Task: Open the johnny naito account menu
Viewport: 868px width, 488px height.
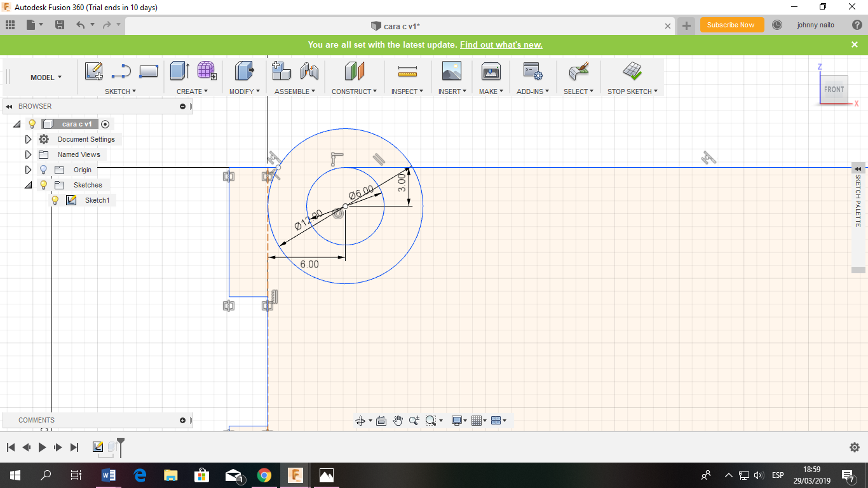Action: pyautogui.click(x=816, y=25)
